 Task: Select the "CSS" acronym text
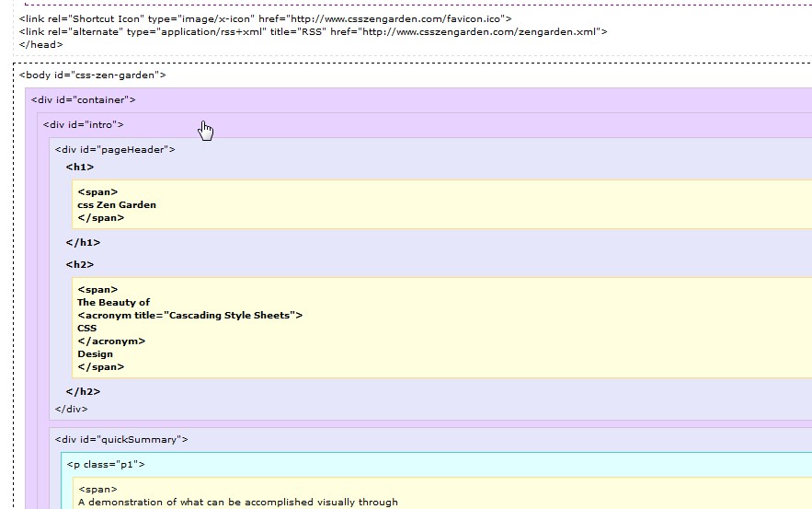click(87, 328)
